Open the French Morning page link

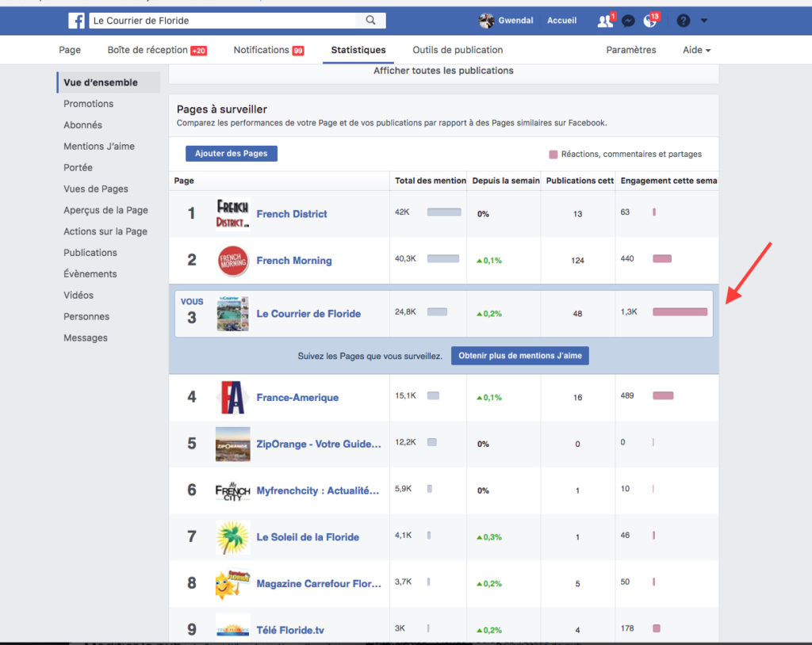click(x=294, y=261)
